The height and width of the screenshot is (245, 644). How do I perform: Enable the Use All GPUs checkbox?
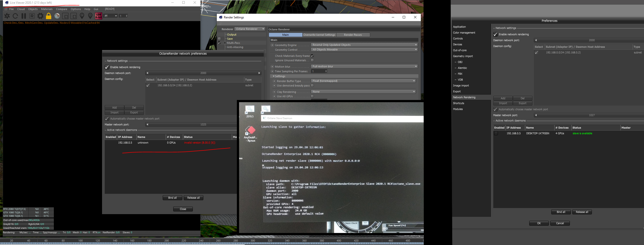click(312, 96)
